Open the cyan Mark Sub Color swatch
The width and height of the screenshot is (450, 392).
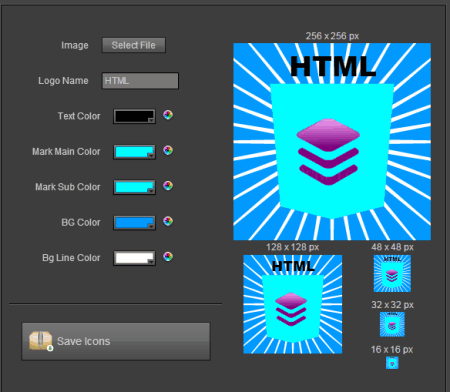[x=134, y=187]
